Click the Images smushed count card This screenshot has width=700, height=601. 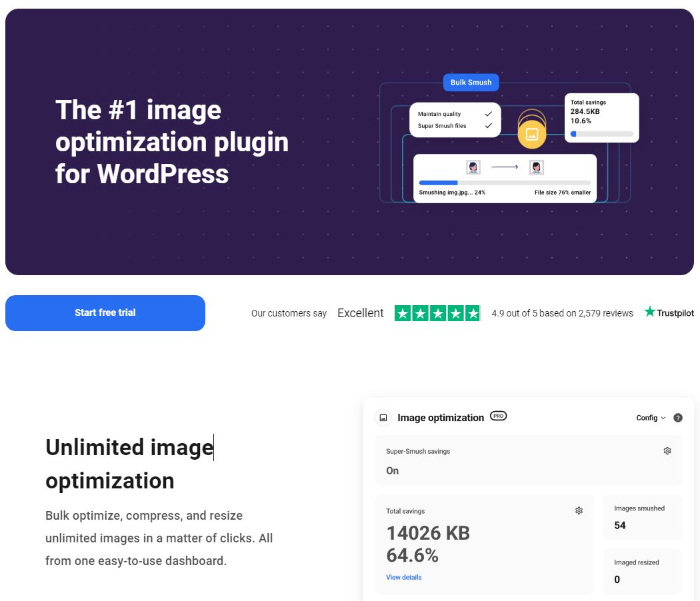point(642,517)
